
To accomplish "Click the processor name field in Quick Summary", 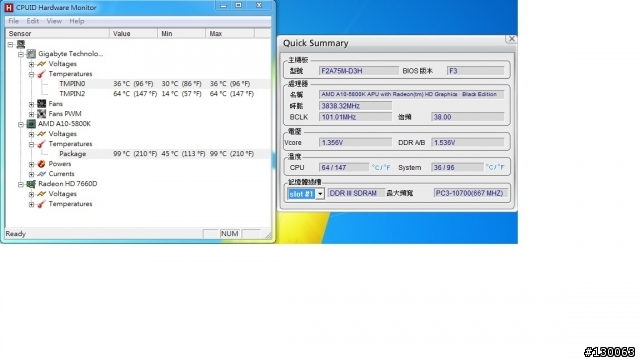I will tap(411, 94).
